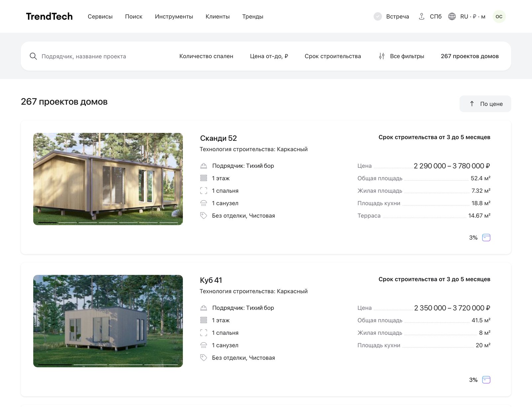
Task: Sort results using По цене button
Action: [485, 104]
